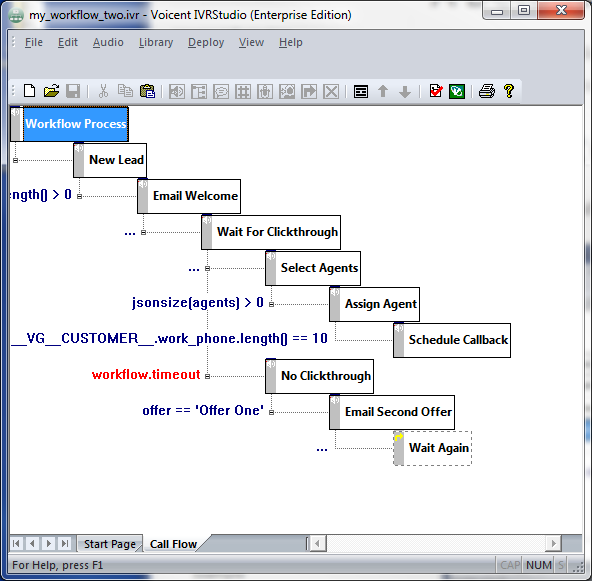The image size is (592, 581).
Task: Collapse the Workflow Process tree node
Action: click(x=15, y=160)
